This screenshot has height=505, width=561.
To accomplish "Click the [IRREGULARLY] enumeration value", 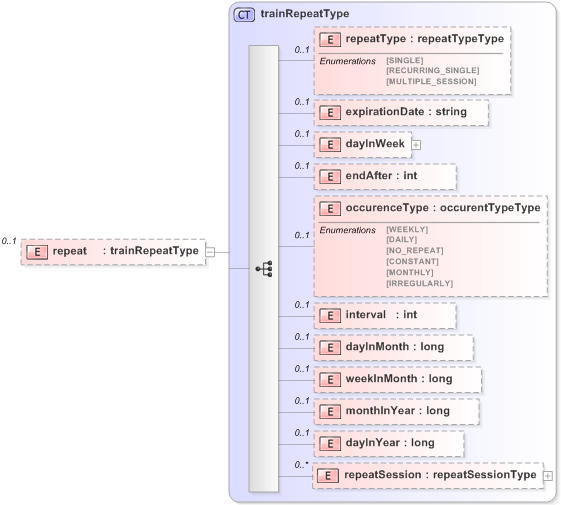I will [419, 283].
